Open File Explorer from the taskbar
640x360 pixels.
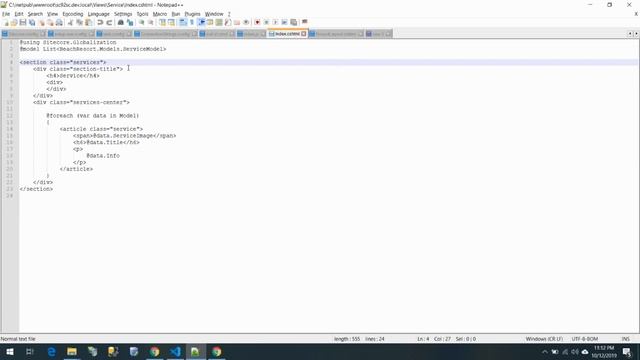point(72,352)
